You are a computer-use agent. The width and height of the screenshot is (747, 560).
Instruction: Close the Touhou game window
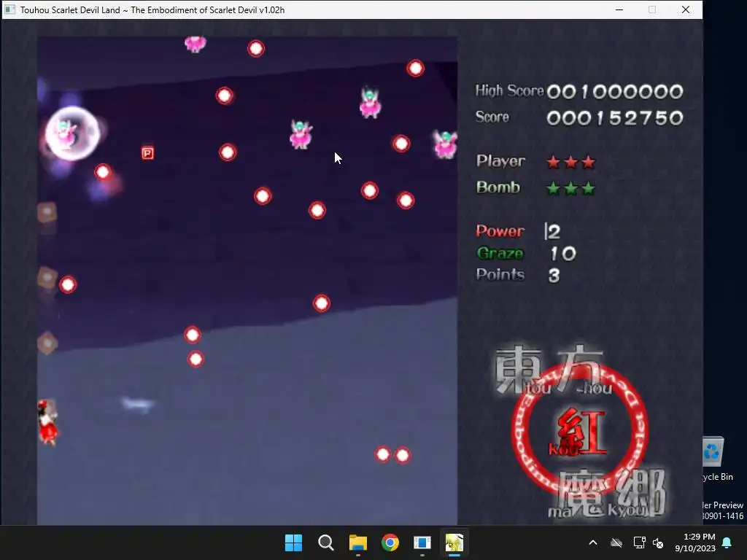[686, 9]
